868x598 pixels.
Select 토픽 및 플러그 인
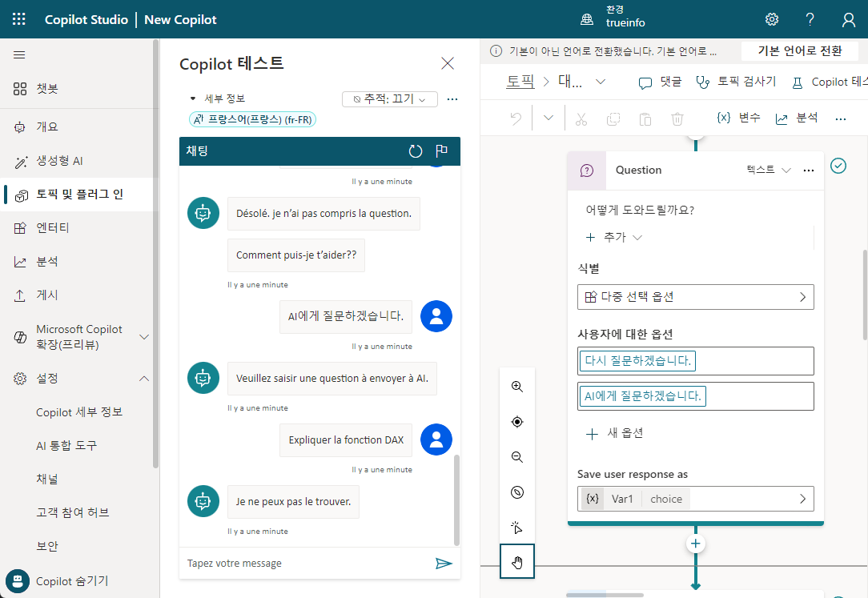coord(79,195)
